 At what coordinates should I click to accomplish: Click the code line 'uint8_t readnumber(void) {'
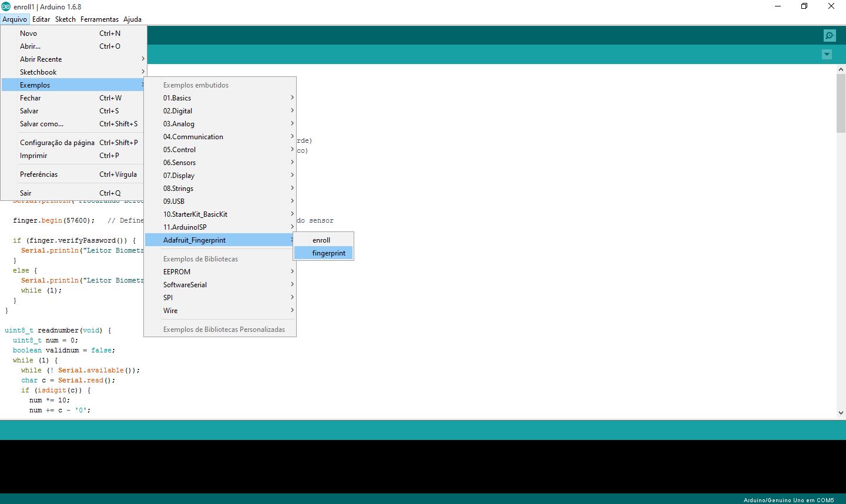coord(58,330)
